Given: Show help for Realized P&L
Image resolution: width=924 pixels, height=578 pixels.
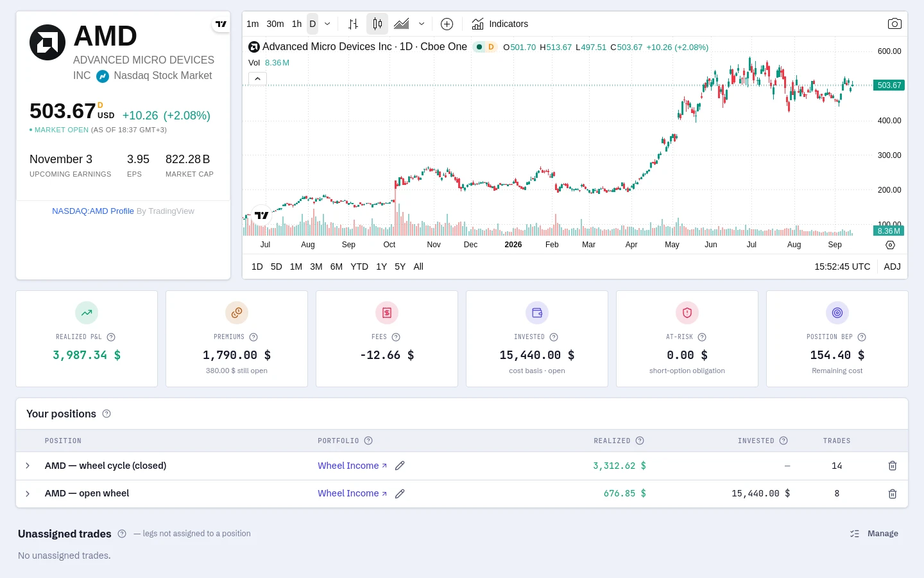Looking at the screenshot, I should [111, 337].
